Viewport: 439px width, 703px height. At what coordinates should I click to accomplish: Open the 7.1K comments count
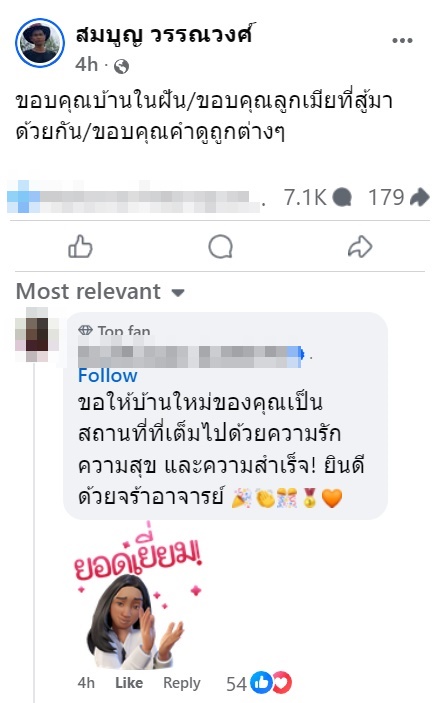[318, 197]
